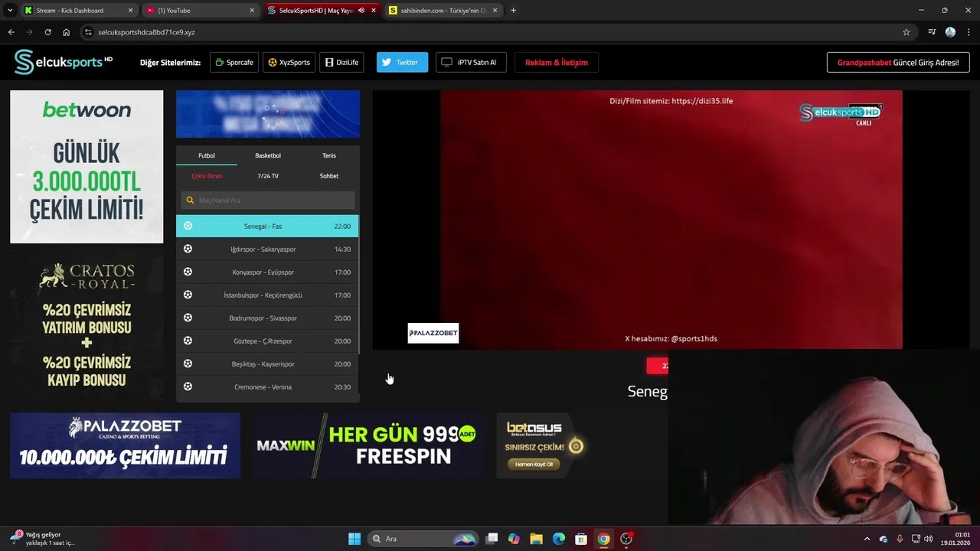Go to the browser home page
This screenshot has height=551, width=980.
click(x=66, y=32)
